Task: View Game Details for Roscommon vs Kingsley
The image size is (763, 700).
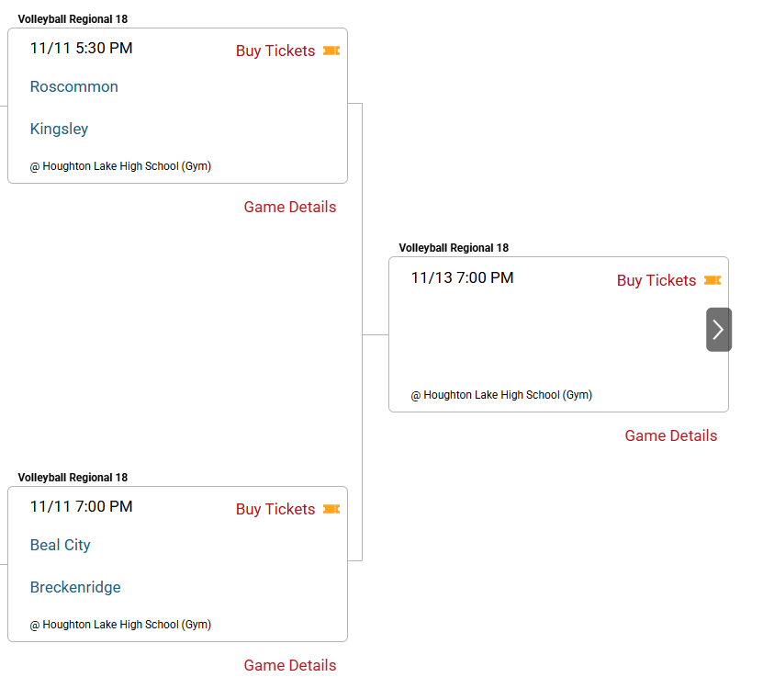Action: [290, 207]
